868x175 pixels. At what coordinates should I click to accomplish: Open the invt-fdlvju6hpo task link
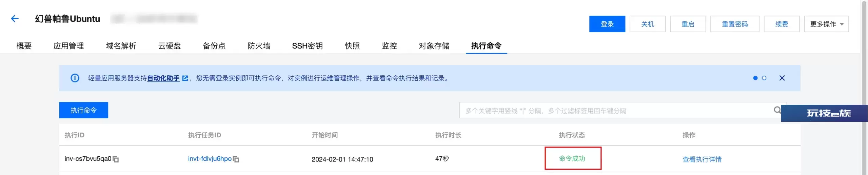(210, 159)
